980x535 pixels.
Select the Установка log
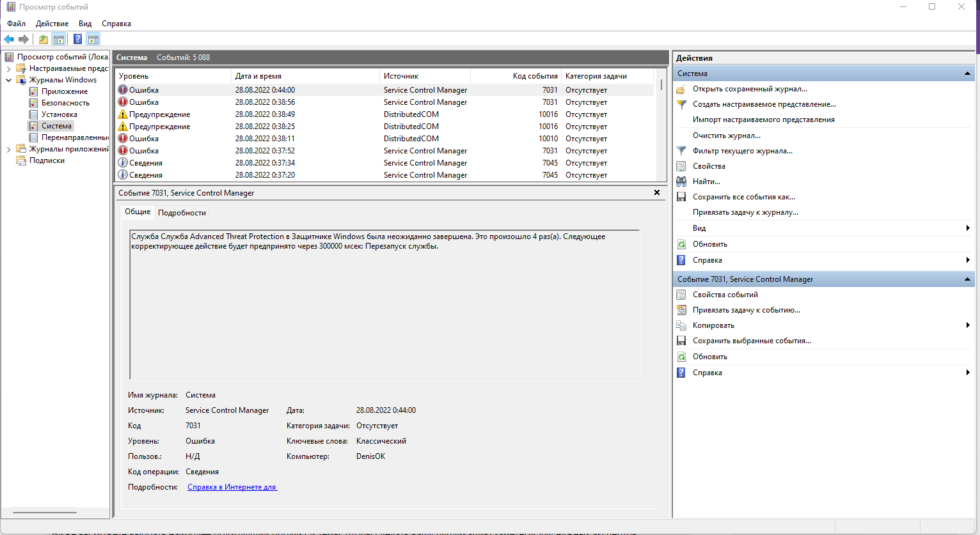pos(59,114)
